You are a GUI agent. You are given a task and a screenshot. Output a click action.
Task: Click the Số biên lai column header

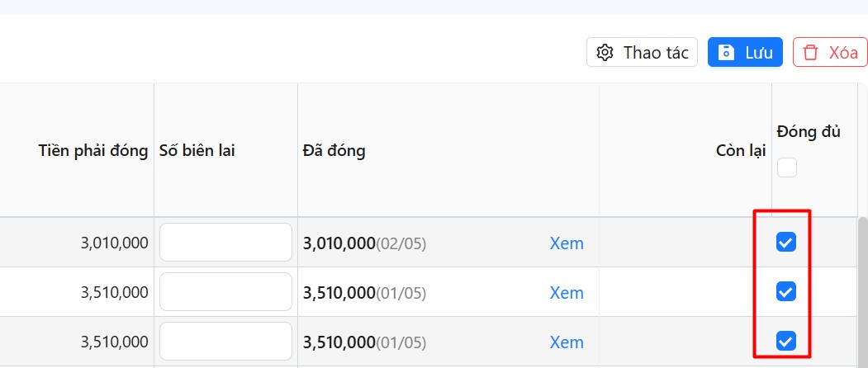pos(197,150)
